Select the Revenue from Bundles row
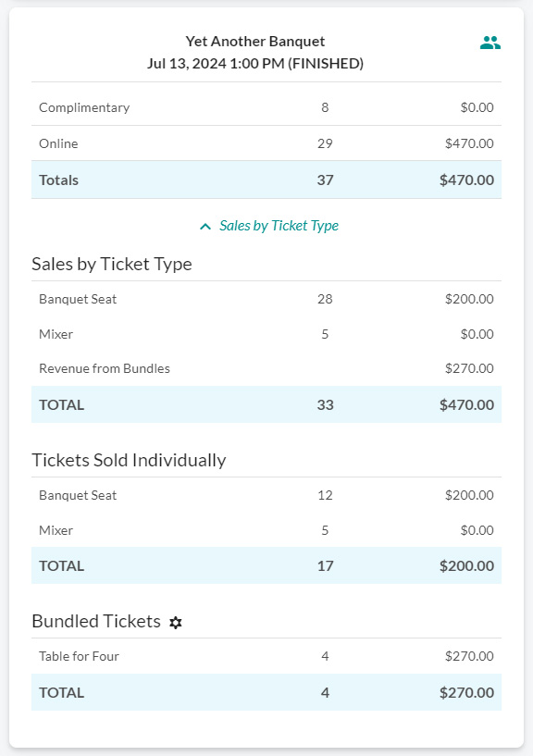This screenshot has width=533, height=756. pos(266,368)
